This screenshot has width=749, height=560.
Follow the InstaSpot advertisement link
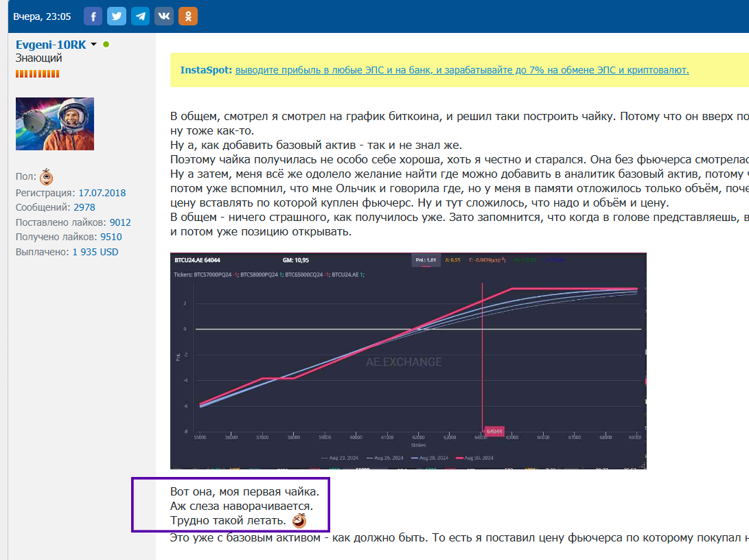(x=462, y=70)
